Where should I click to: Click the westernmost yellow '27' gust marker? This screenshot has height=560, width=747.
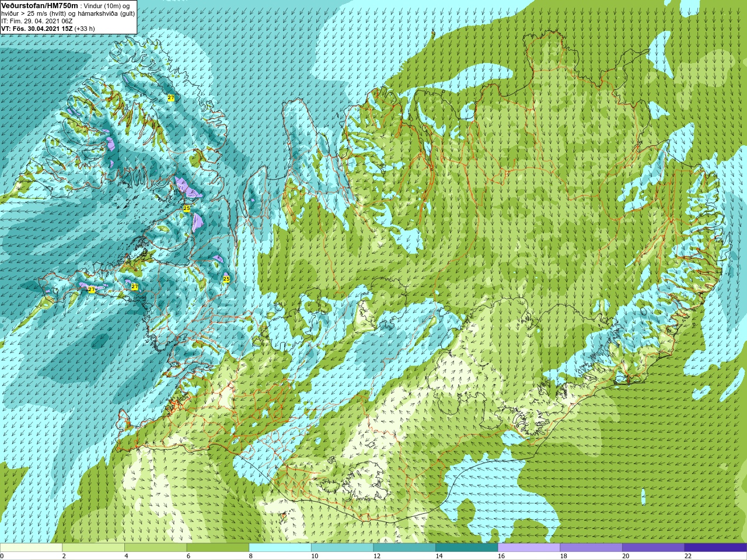click(x=91, y=289)
